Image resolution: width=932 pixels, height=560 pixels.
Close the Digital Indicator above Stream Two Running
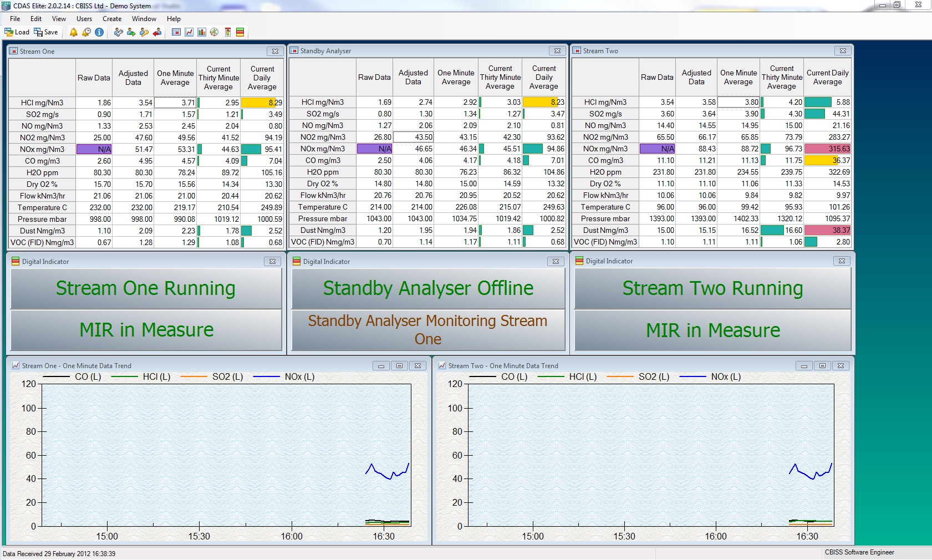point(842,261)
